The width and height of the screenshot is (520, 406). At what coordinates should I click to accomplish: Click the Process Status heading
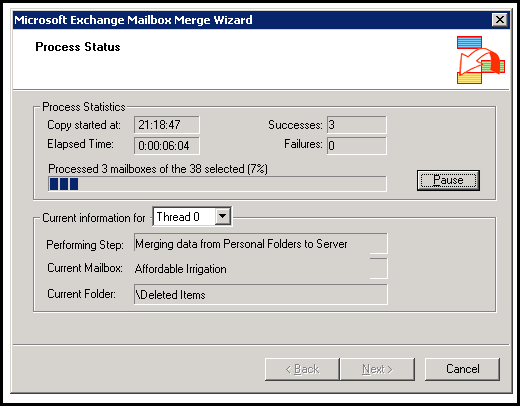(x=78, y=47)
